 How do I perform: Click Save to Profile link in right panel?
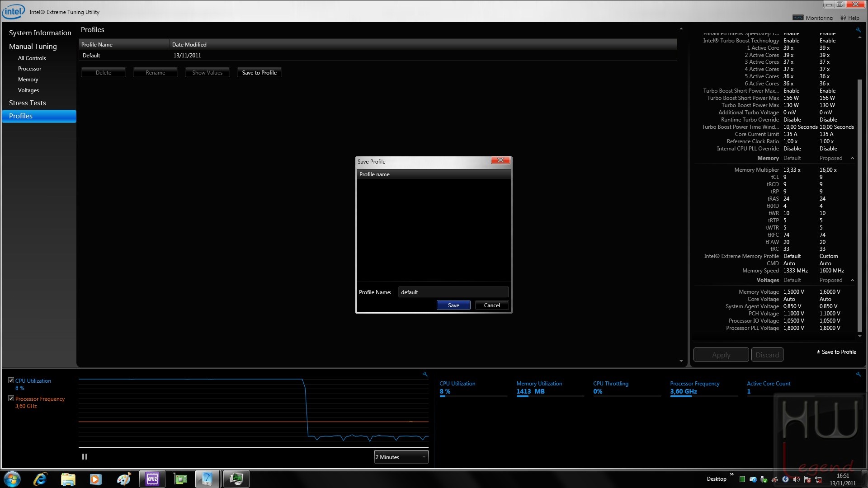pos(836,352)
